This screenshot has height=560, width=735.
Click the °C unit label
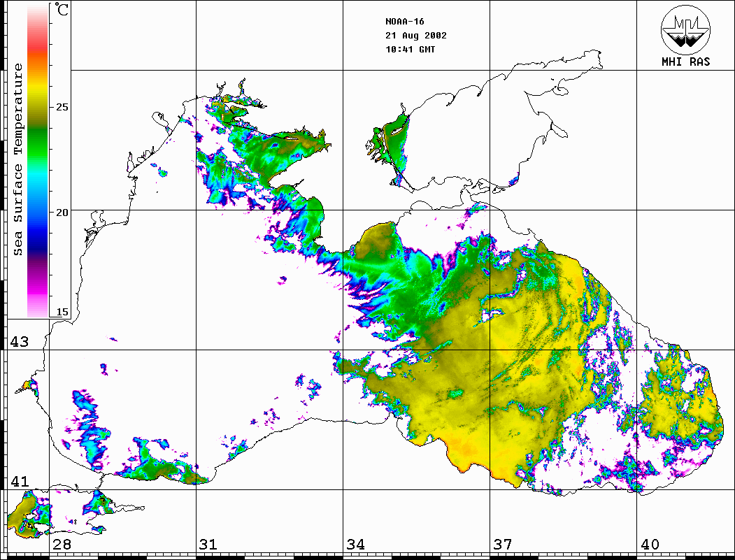click(x=62, y=9)
